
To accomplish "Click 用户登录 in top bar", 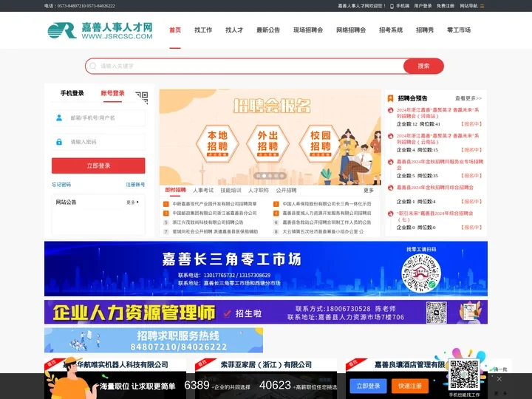I will click(423, 6).
